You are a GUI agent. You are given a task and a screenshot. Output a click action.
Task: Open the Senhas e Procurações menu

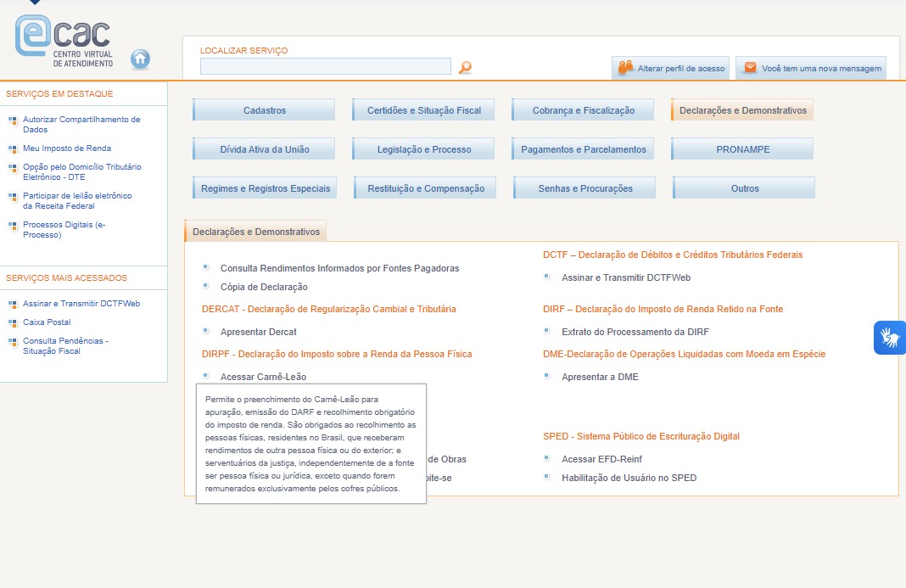tap(584, 188)
